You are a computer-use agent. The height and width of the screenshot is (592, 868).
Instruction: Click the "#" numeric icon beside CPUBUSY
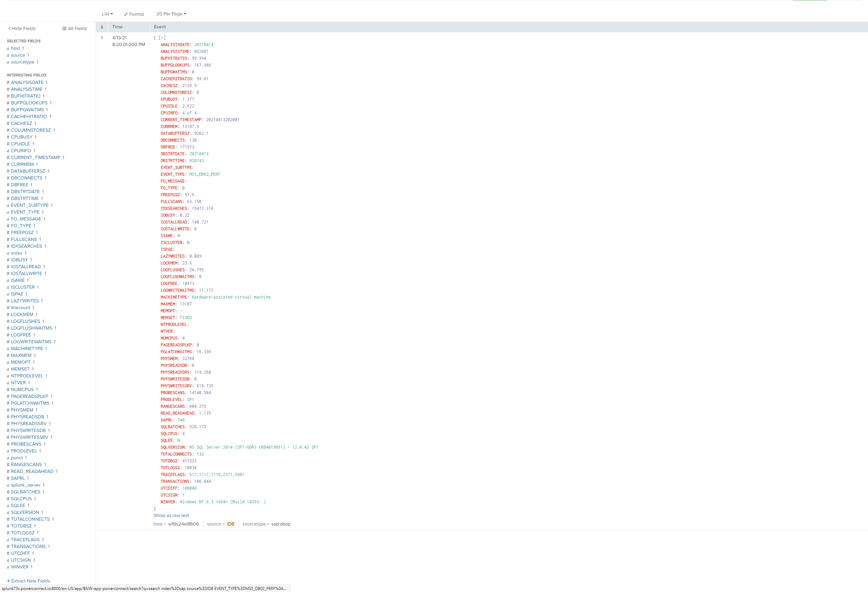pyautogui.click(x=8, y=136)
